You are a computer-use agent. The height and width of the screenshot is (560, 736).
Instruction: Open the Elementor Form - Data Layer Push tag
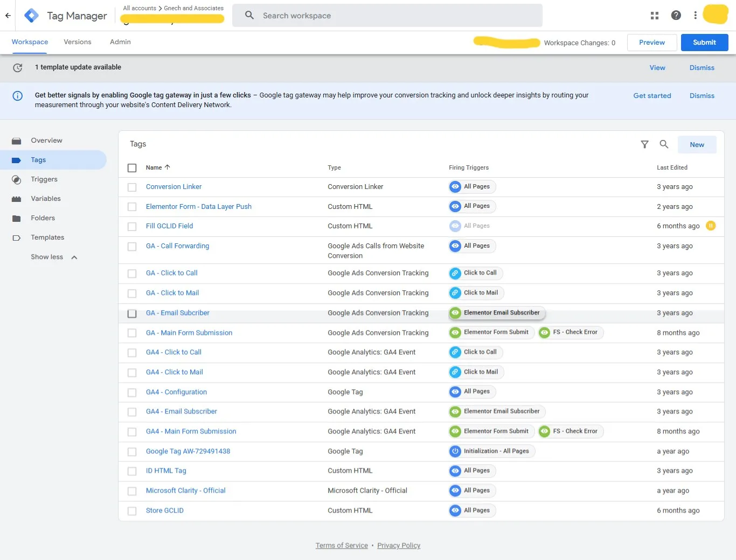pyautogui.click(x=198, y=207)
